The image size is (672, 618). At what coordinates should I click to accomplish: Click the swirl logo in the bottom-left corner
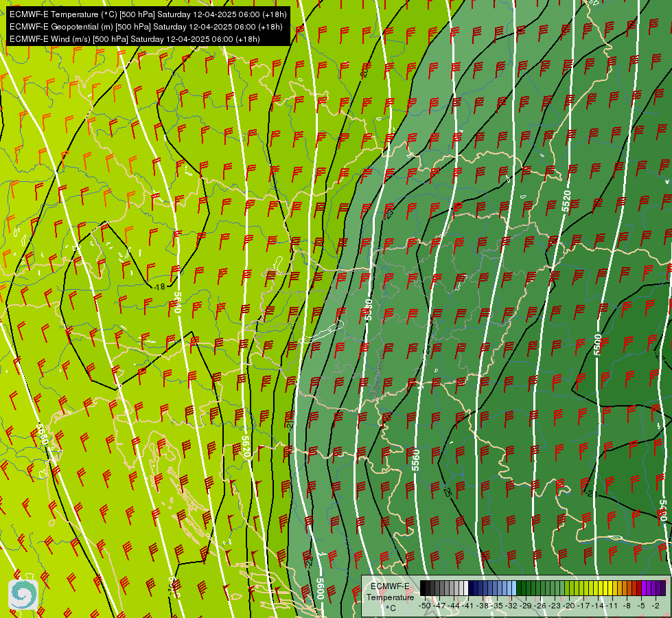(23, 595)
